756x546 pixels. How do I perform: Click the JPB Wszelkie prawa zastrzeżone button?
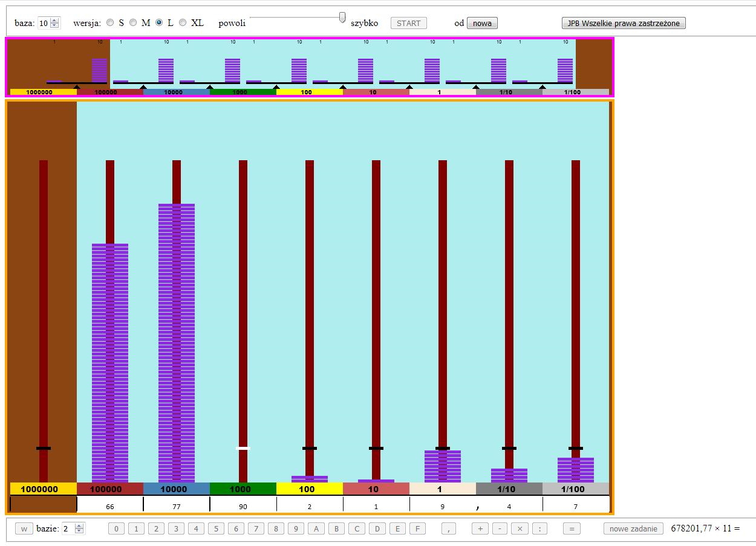click(x=624, y=23)
